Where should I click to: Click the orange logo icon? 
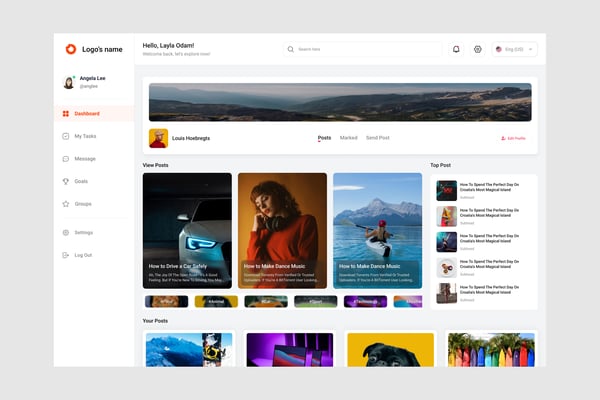pyautogui.click(x=71, y=49)
